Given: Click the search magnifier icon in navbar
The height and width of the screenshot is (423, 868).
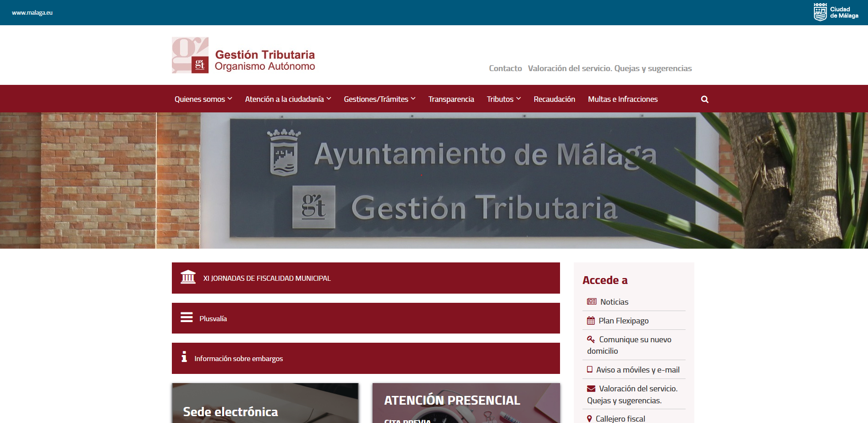Looking at the screenshot, I should pos(704,99).
